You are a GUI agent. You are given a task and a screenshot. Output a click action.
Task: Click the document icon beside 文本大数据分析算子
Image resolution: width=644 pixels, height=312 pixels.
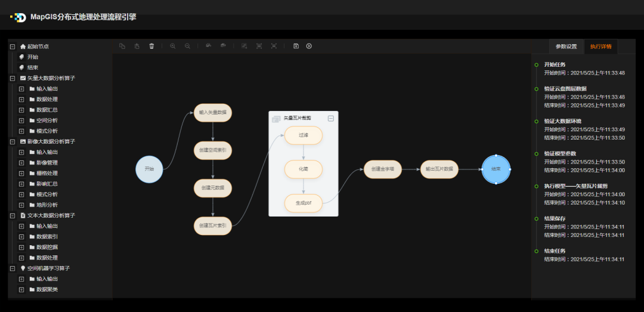click(x=23, y=215)
